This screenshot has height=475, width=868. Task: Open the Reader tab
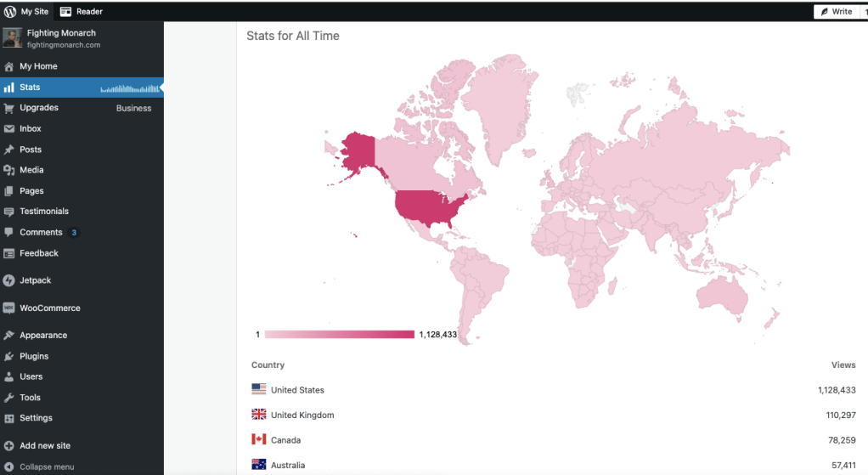82,11
